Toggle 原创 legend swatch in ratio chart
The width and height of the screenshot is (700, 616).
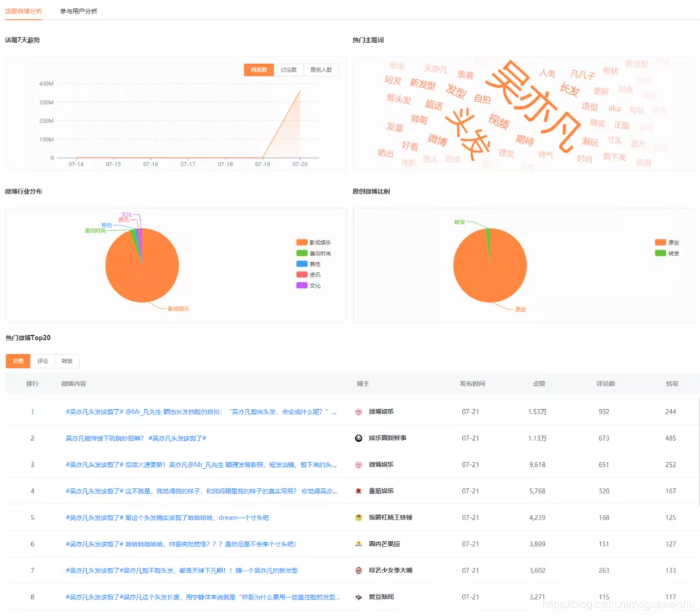click(660, 242)
